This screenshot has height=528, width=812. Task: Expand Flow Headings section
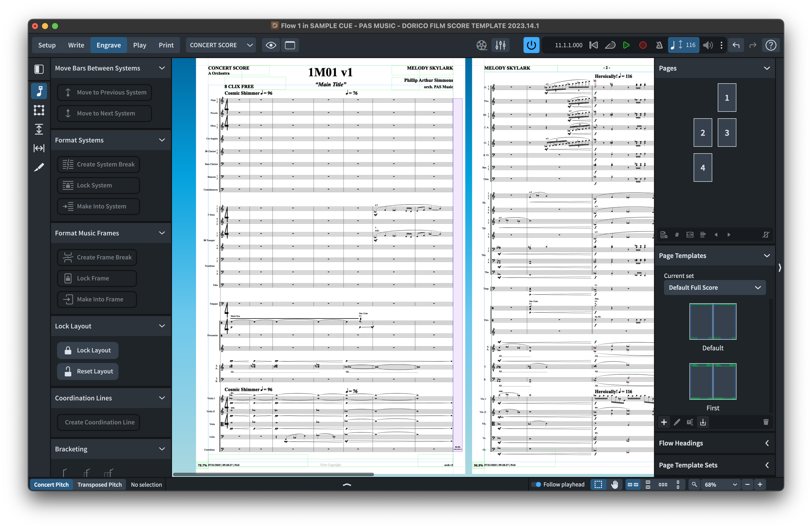767,443
